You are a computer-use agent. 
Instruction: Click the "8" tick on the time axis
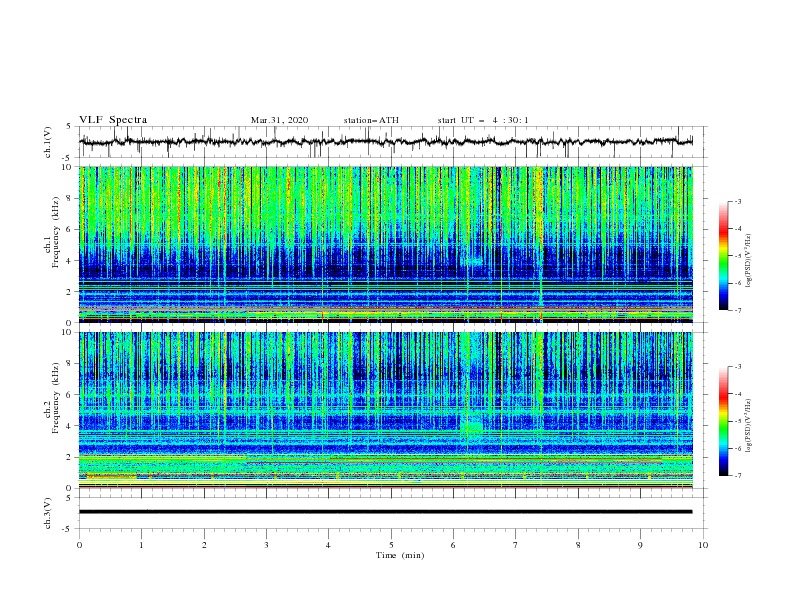pyautogui.click(x=578, y=545)
